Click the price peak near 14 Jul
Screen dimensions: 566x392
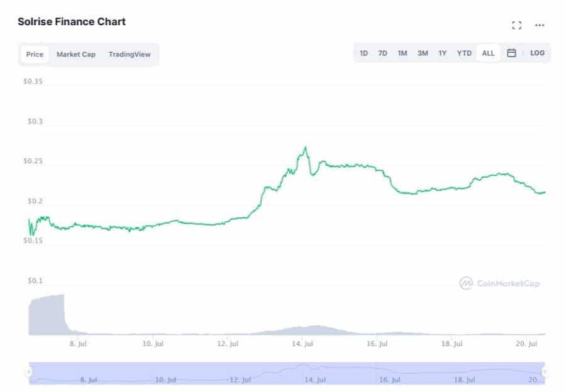[306, 148]
